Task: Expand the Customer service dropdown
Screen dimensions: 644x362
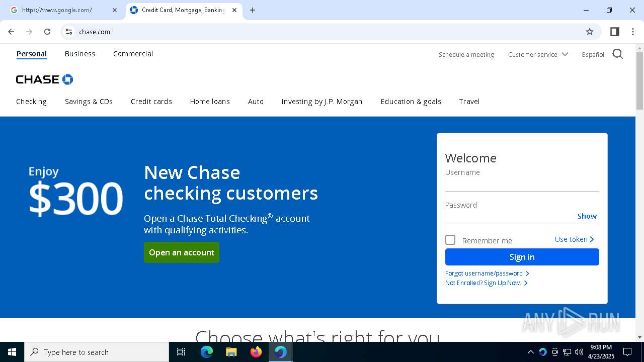Action: pyautogui.click(x=538, y=54)
